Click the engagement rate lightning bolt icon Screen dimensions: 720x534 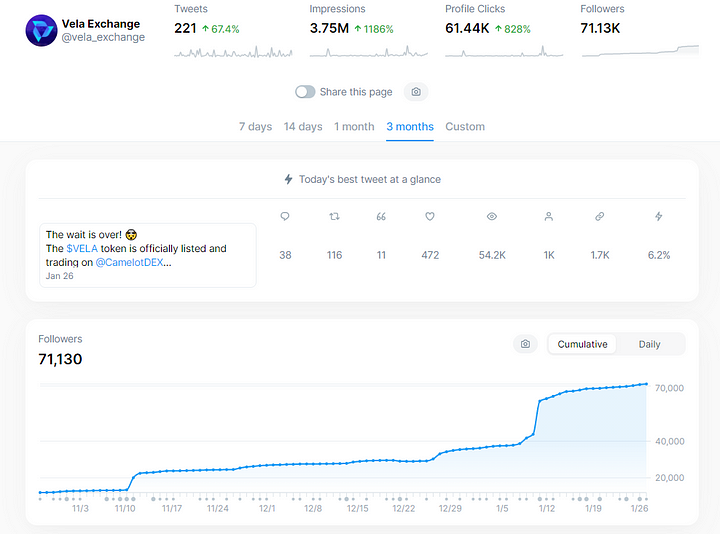658,216
